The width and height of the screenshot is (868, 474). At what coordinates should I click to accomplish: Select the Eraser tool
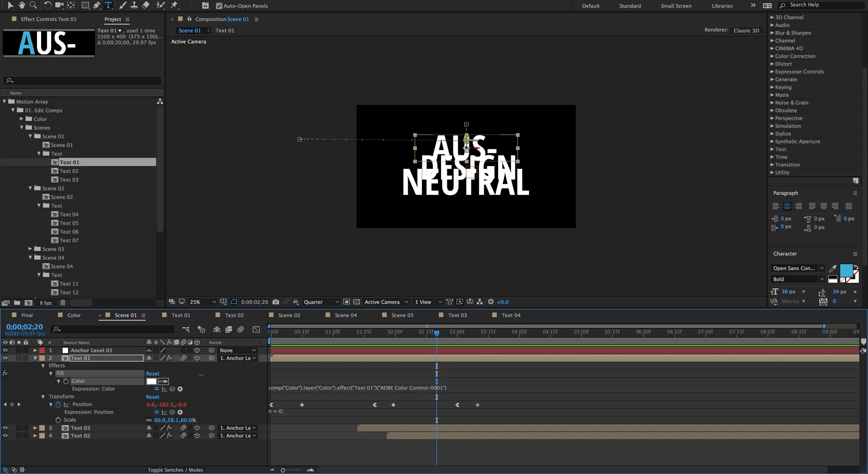click(146, 5)
